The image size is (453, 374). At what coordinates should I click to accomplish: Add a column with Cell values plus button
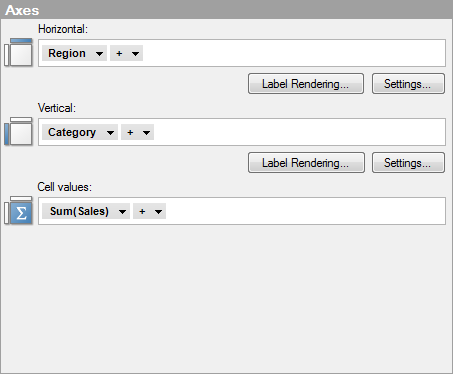pos(142,211)
